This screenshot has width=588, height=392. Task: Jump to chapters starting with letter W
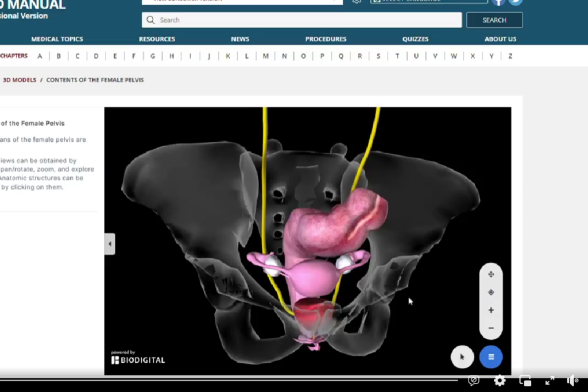(454, 56)
